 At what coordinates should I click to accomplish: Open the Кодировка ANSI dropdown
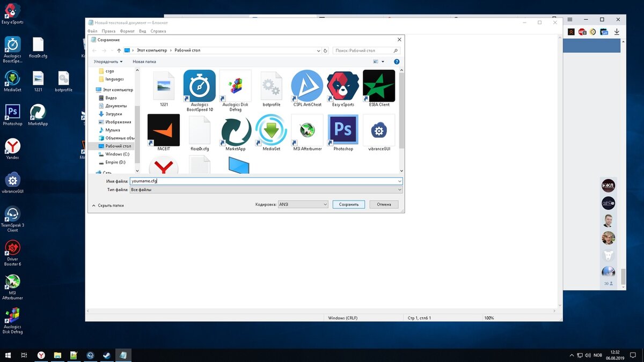(303, 204)
